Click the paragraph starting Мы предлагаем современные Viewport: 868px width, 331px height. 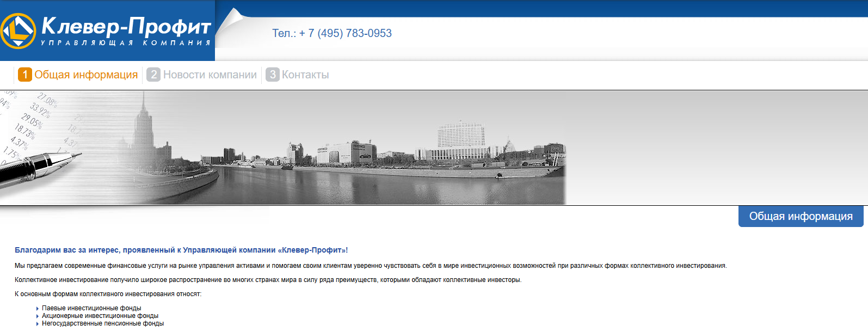click(371, 266)
